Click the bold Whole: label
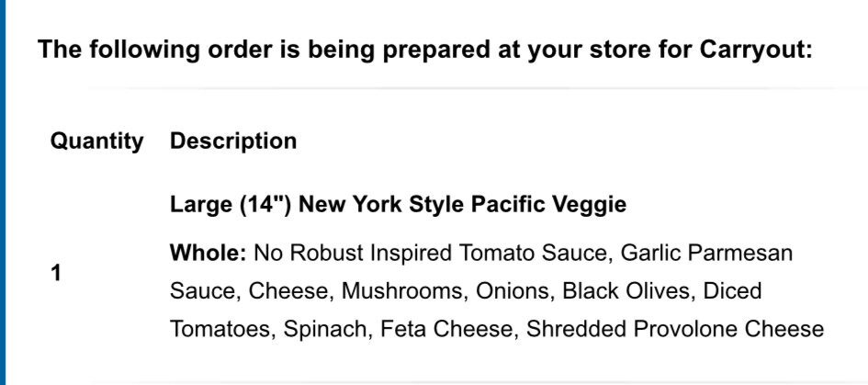 click(x=209, y=254)
